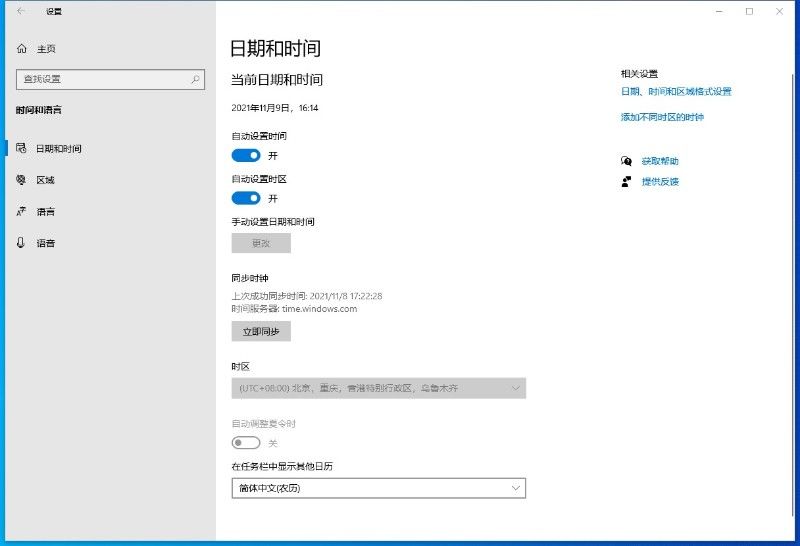Screen dimensions: 800x546
Task: Click the 获取帮助 link
Action: coord(660,161)
